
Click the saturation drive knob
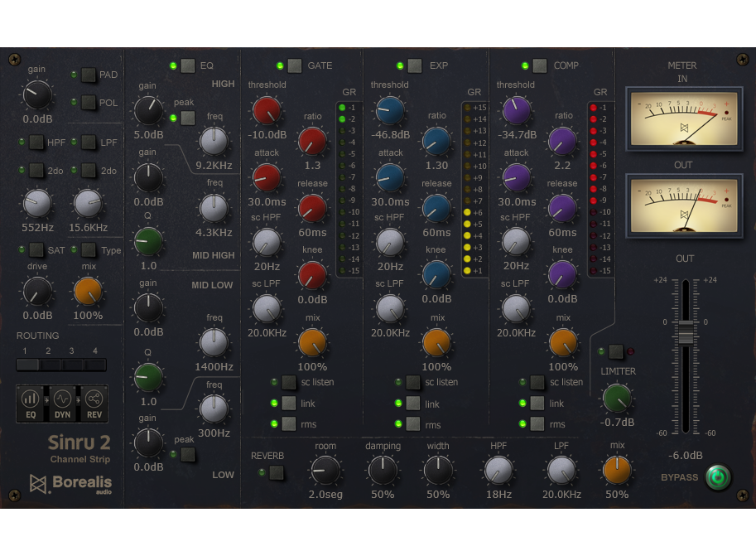pyautogui.click(x=37, y=292)
